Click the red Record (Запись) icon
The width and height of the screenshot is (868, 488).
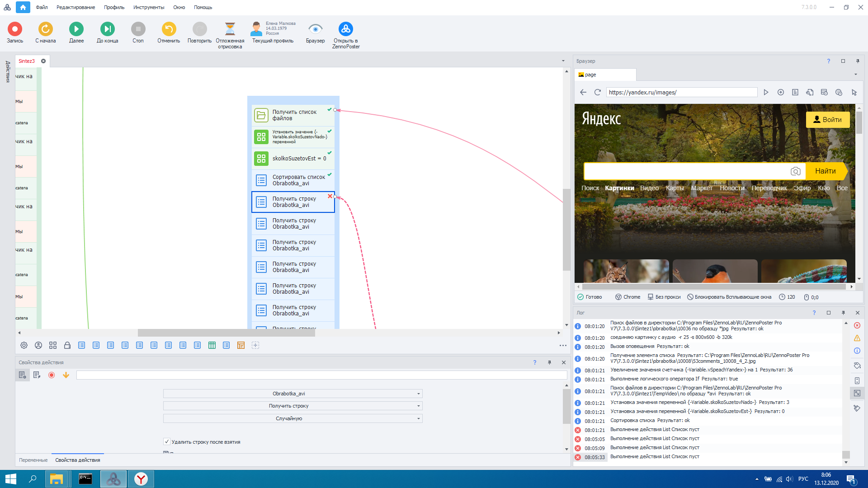pos(14,29)
